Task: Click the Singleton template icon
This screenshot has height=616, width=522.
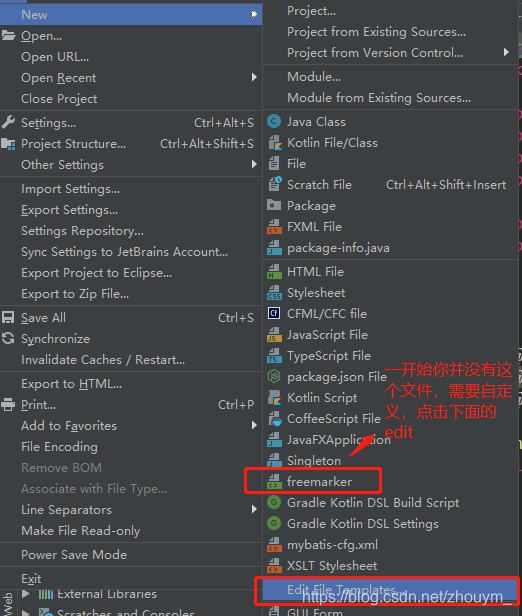Action: (x=274, y=460)
